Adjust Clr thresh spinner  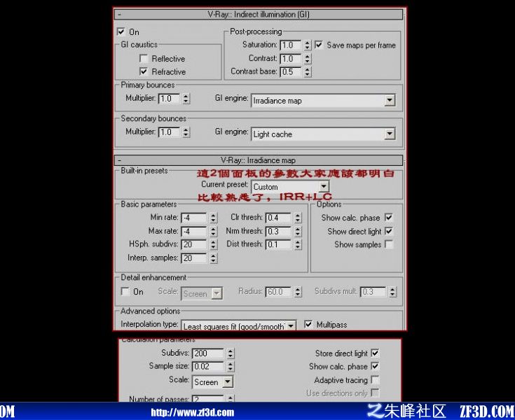(x=298, y=218)
